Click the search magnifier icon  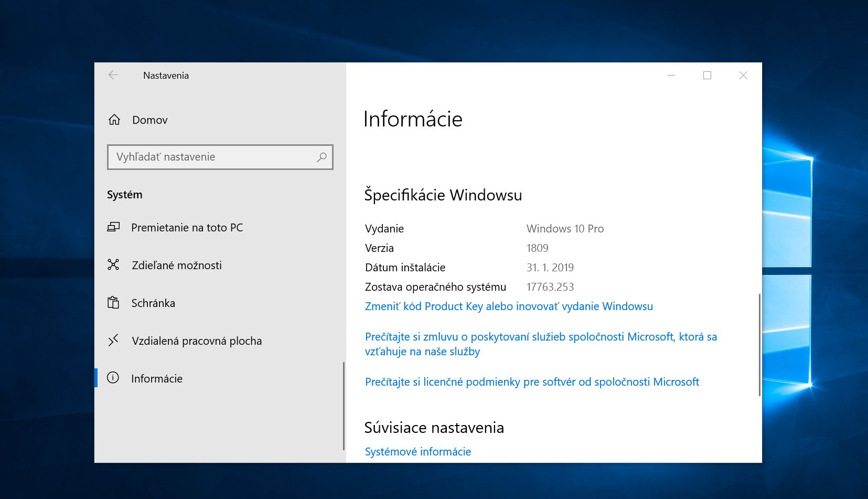point(322,157)
